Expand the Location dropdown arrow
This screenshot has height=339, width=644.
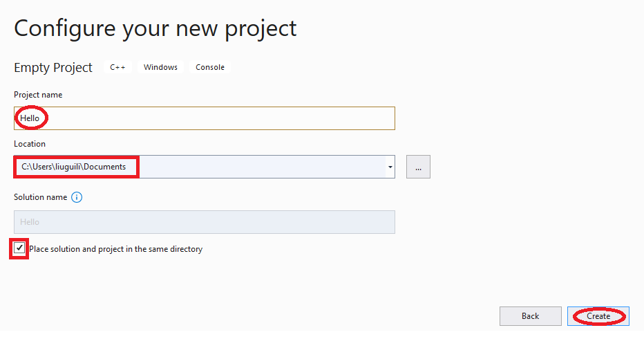[390, 167]
